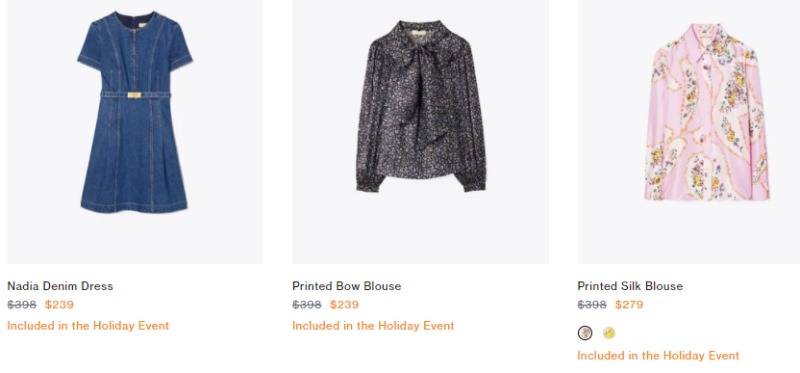Select the pink floral color swatch
800x373 pixels.
pos(585,333)
